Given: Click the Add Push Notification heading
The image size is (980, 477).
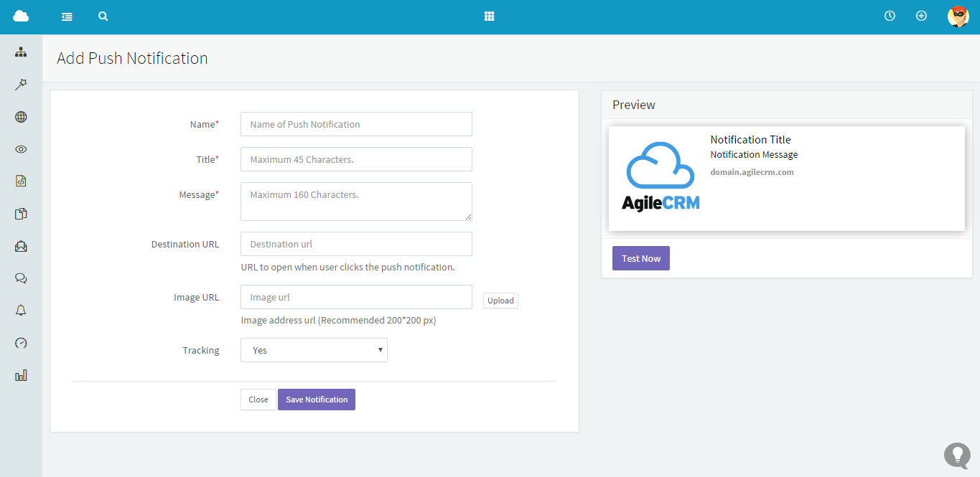Looking at the screenshot, I should 132,58.
